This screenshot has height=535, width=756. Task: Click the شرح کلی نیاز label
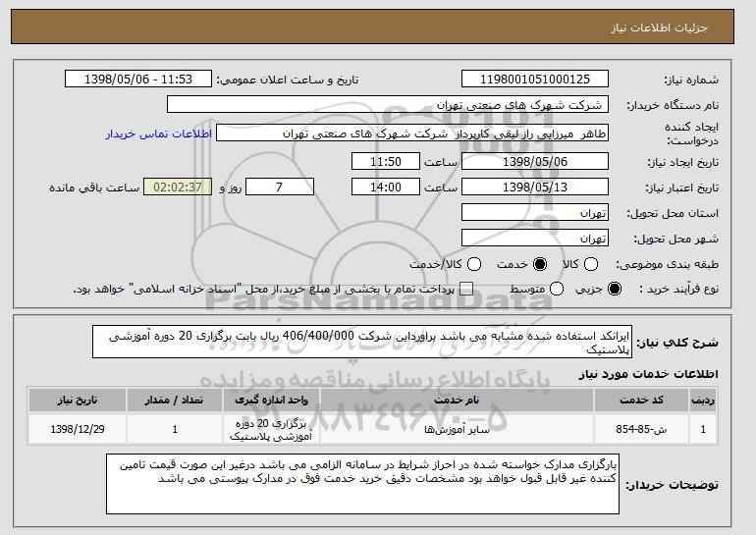677,343
